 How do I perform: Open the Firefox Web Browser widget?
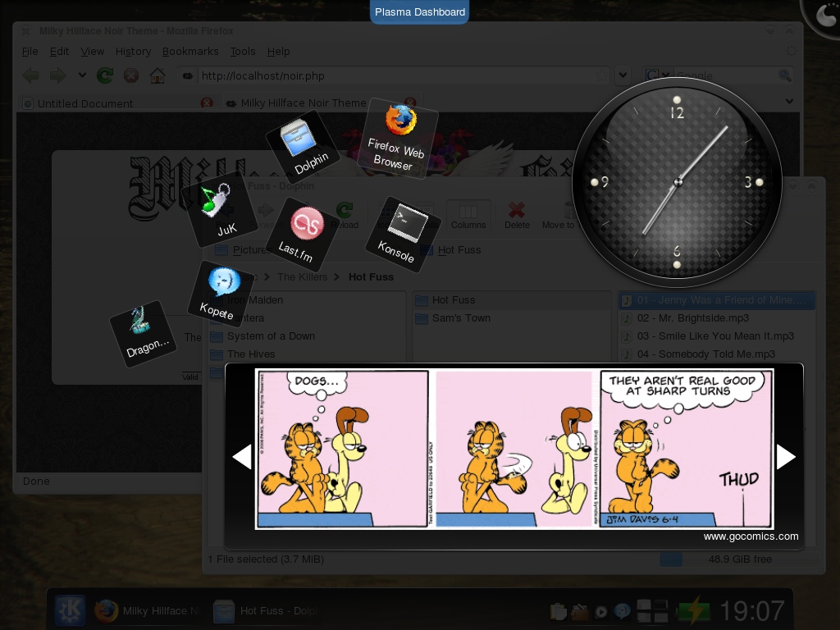click(x=398, y=138)
